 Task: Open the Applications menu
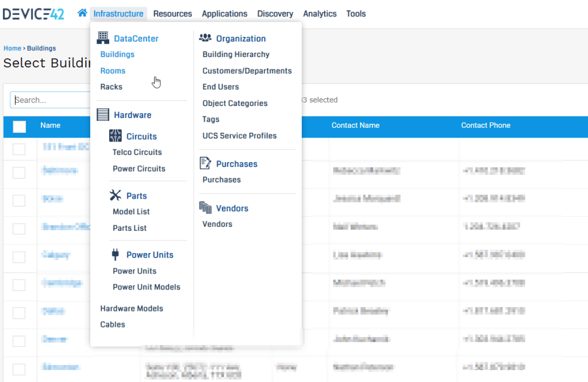pyautogui.click(x=225, y=14)
